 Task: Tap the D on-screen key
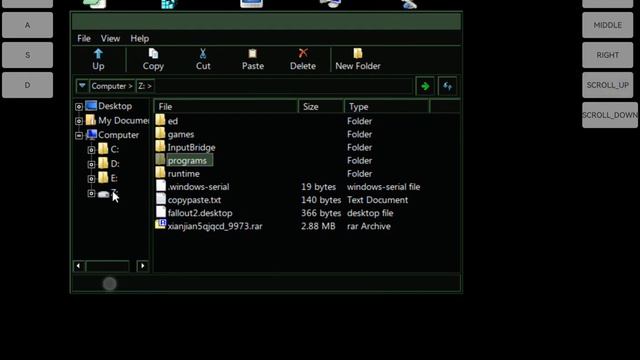(x=27, y=85)
